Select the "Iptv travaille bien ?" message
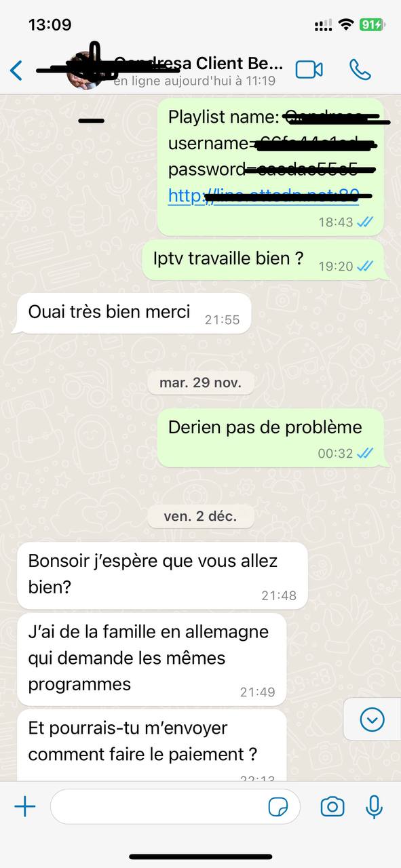This screenshot has height=868, width=401. [x=263, y=260]
